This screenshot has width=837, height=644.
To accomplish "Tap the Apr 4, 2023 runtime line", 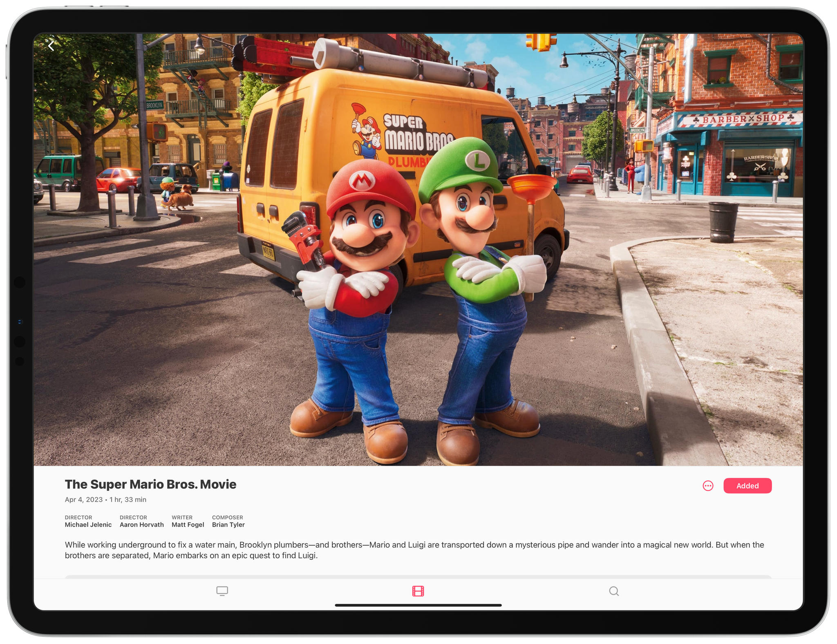I will click(x=105, y=499).
